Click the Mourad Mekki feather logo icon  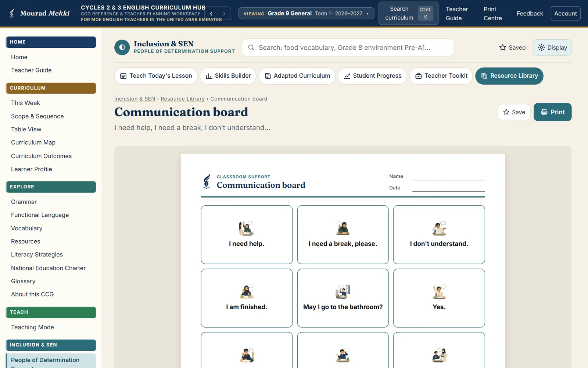click(x=12, y=13)
